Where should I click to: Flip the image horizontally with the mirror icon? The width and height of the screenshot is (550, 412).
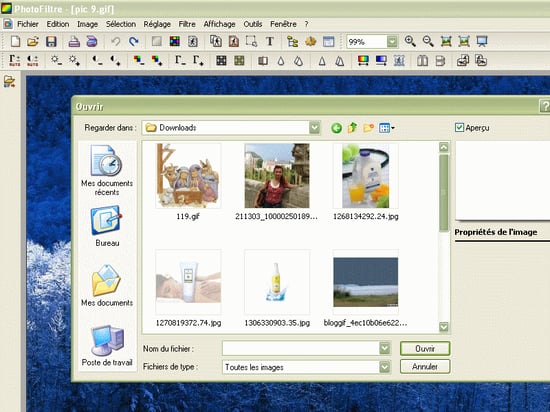click(x=423, y=61)
